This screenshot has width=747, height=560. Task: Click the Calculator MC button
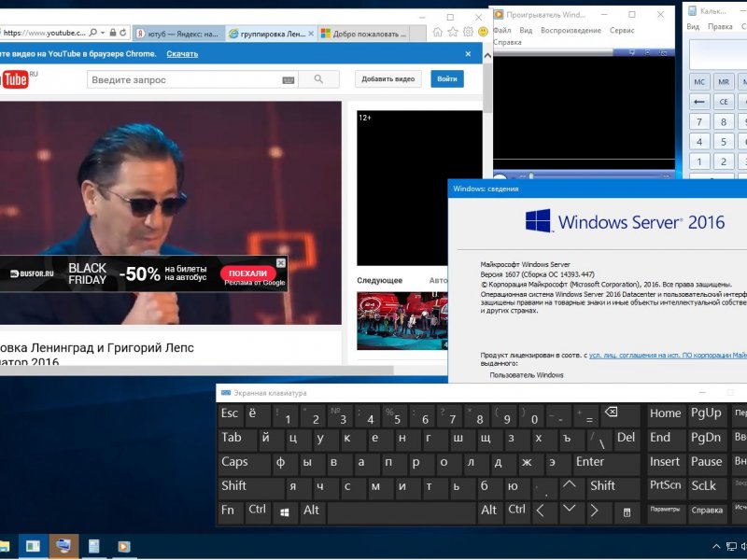pyautogui.click(x=699, y=82)
